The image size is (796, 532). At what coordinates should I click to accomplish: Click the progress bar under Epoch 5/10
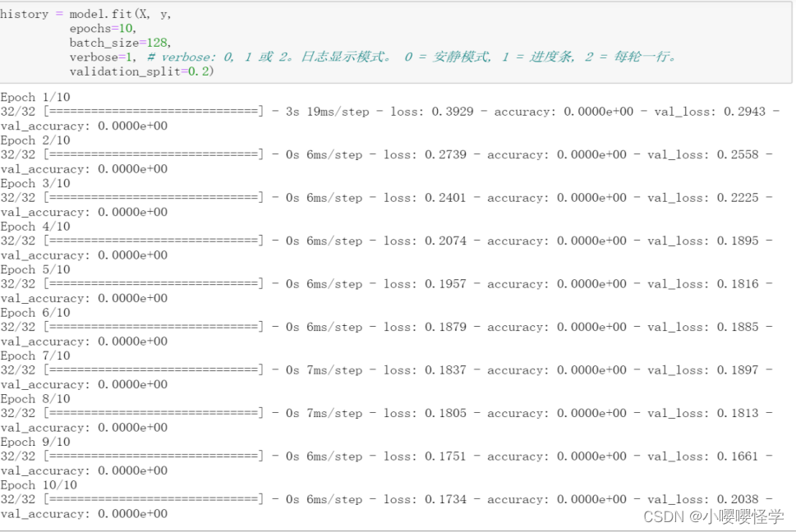click(154, 284)
